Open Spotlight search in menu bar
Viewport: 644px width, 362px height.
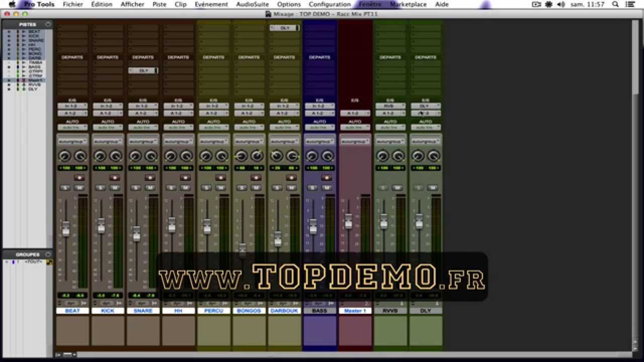pyautogui.click(x=615, y=4)
